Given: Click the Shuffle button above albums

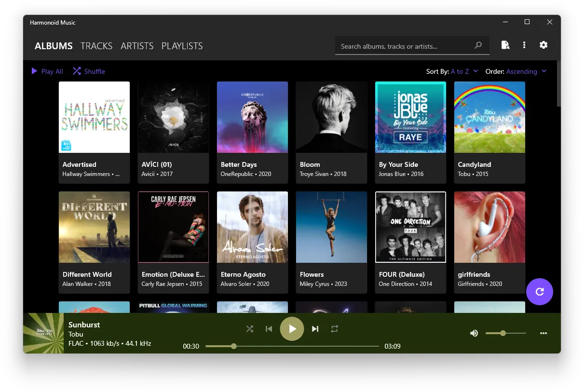Looking at the screenshot, I should pyautogui.click(x=89, y=71).
